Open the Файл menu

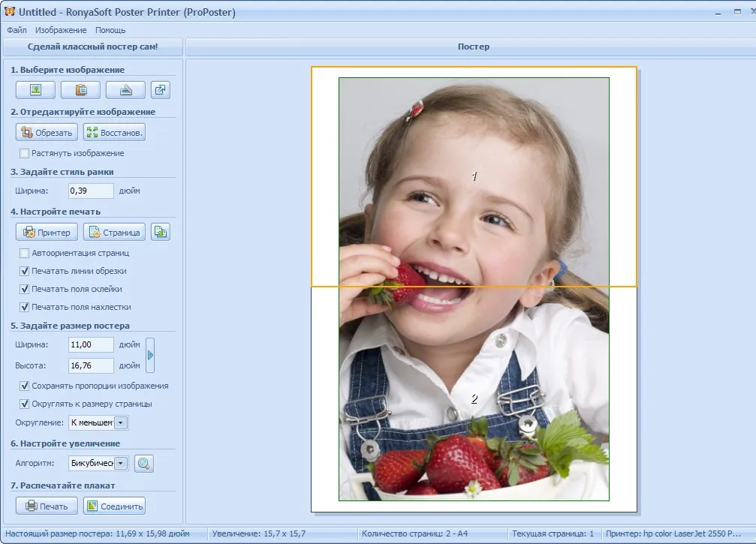[x=17, y=30]
